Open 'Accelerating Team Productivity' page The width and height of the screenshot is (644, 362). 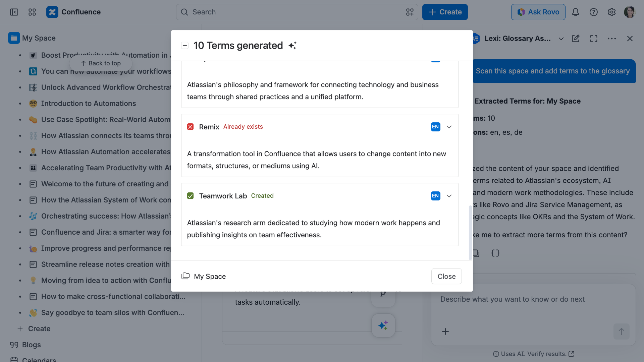[x=106, y=168]
